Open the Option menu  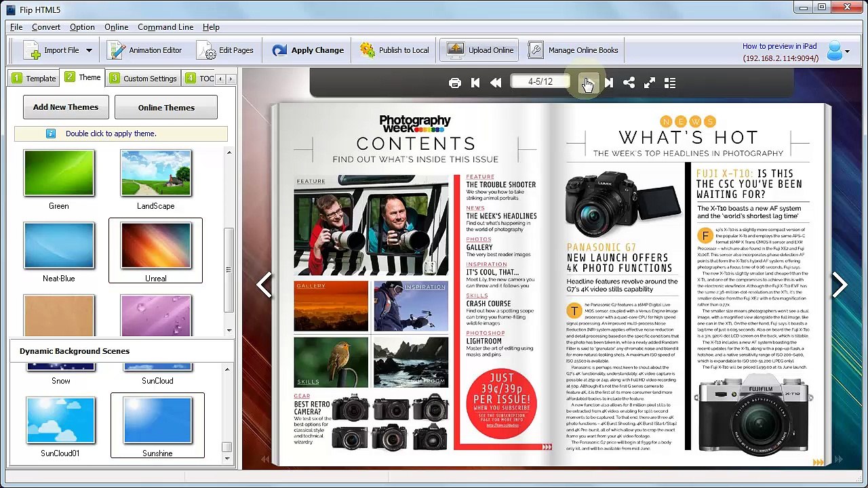pos(82,27)
